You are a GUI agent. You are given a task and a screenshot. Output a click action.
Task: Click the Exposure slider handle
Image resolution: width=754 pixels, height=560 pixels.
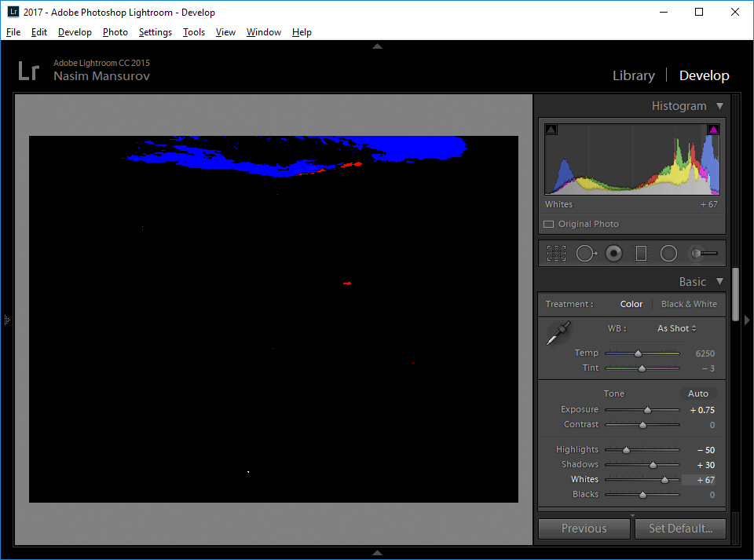pos(648,410)
